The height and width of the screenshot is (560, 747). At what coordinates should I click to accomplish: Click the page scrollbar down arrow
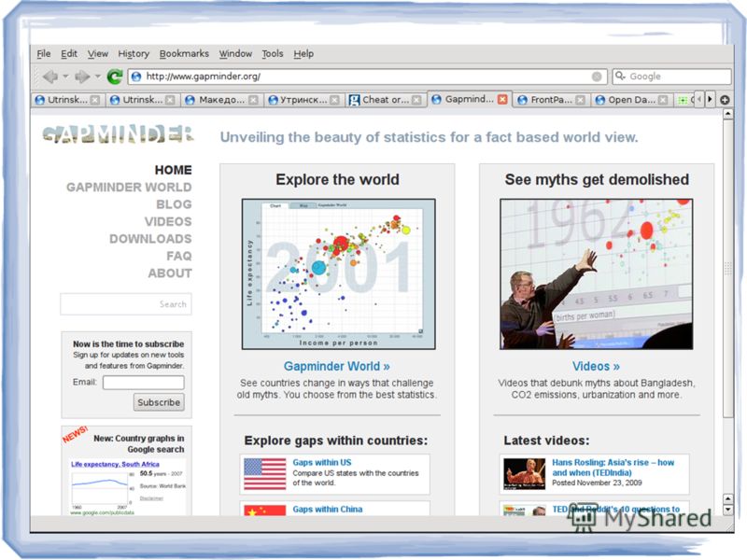point(728,510)
